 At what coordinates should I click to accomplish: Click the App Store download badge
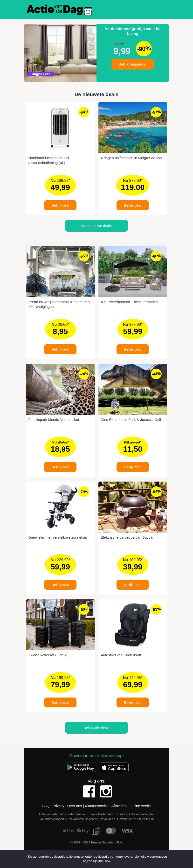[x=114, y=767]
